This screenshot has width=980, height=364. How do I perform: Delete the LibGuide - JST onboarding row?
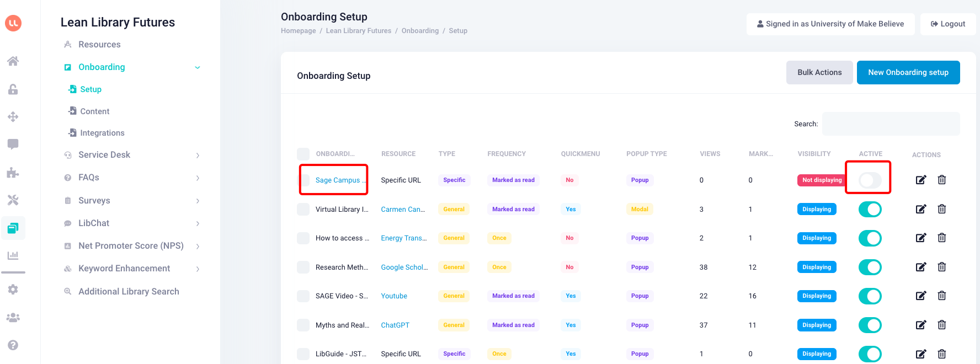coord(942,354)
